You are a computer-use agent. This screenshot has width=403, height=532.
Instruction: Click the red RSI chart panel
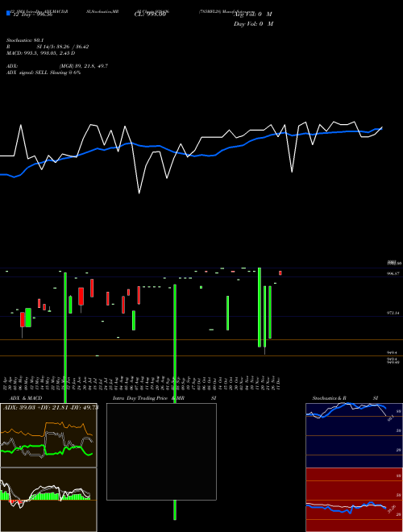354,500
